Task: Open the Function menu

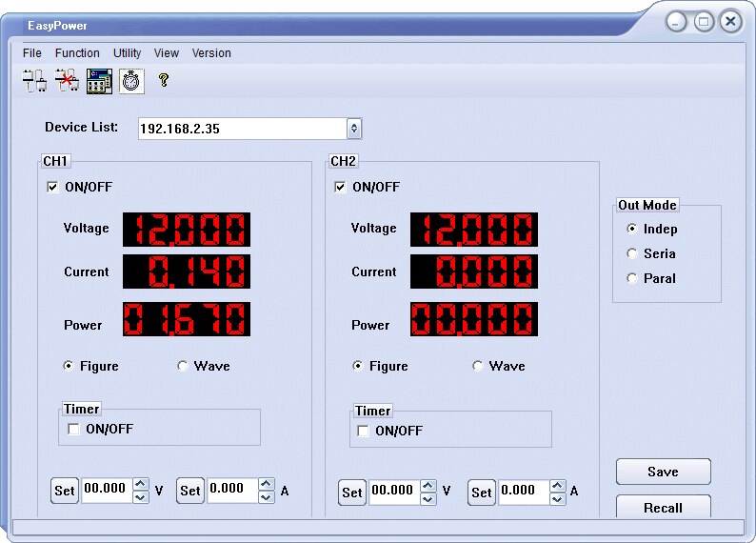Action: (77, 53)
